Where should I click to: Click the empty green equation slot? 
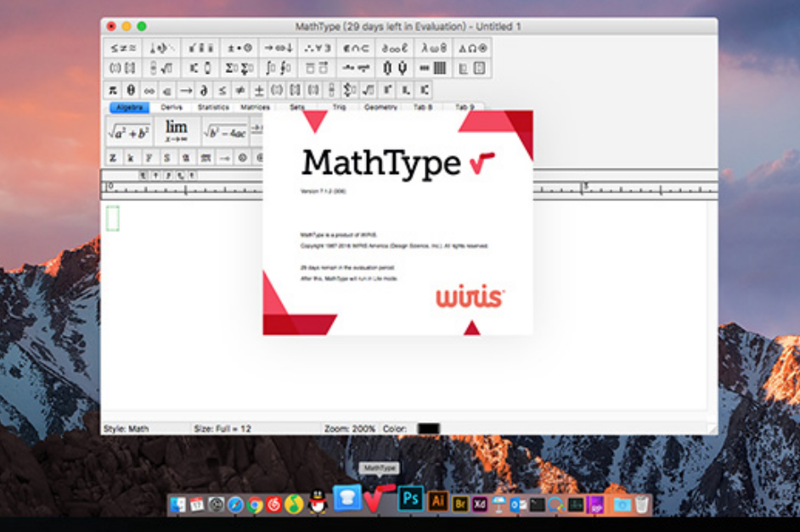pos(113,219)
